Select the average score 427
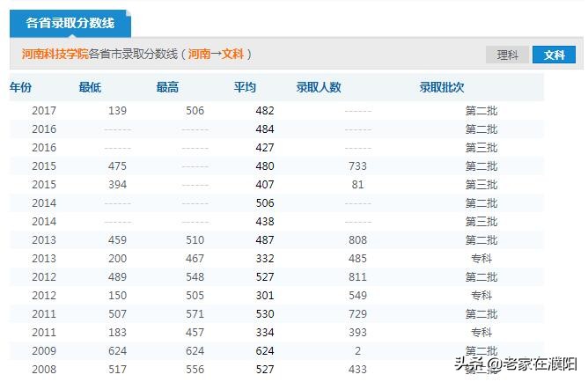 pyautogui.click(x=265, y=147)
